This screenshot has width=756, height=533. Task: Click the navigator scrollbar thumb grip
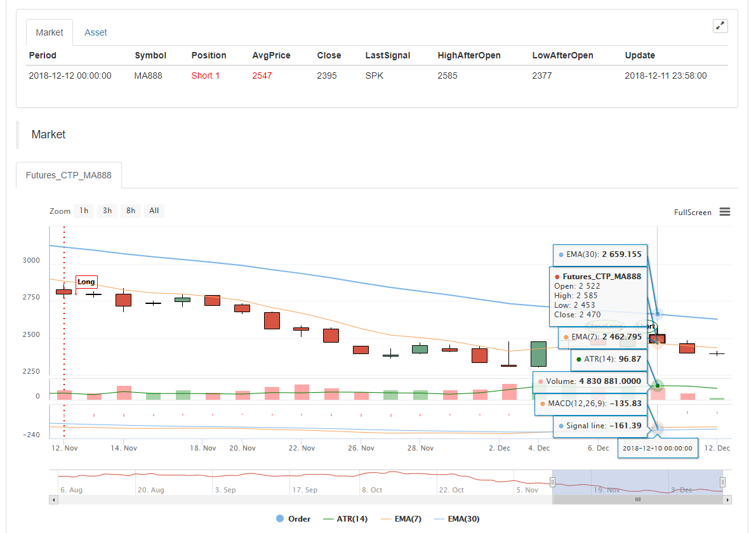tap(638, 500)
